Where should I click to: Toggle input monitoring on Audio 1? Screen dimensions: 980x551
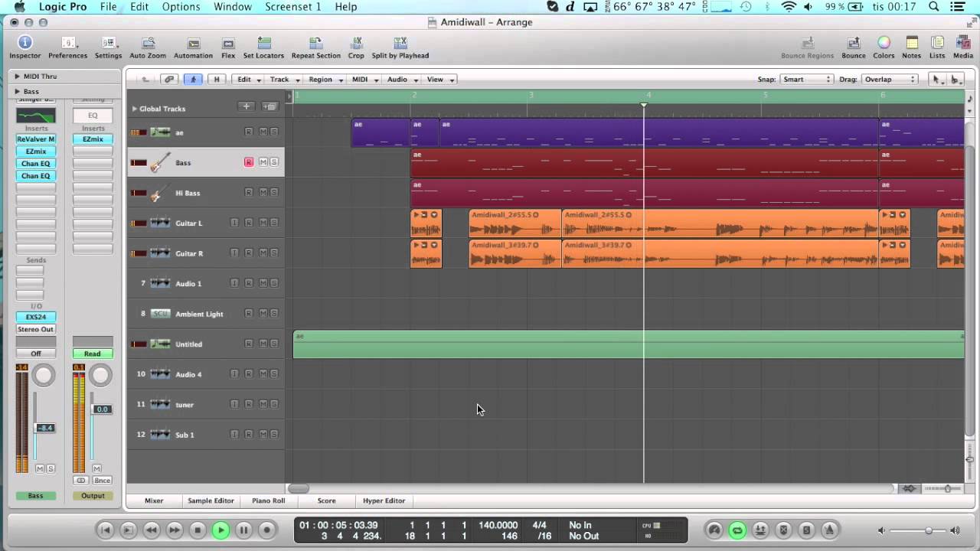coord(234,283)
